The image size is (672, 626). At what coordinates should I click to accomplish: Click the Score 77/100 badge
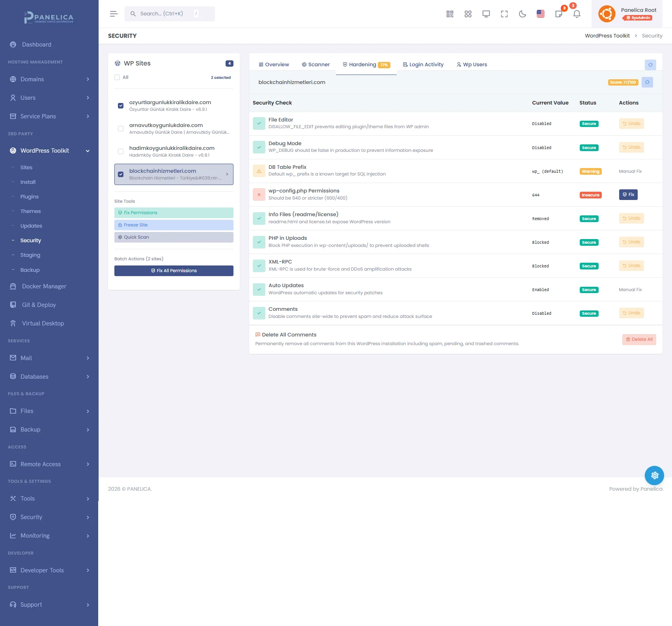pos(623,82)
